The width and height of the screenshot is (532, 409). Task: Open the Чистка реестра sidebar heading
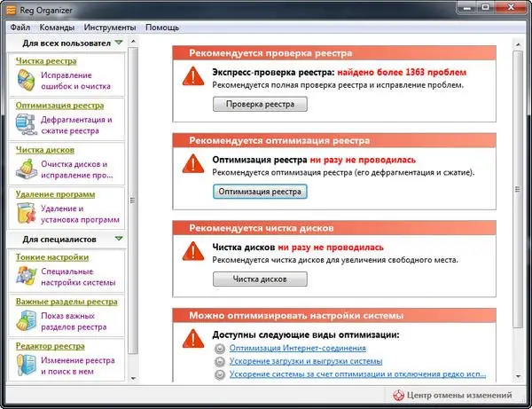click(46, 61)
